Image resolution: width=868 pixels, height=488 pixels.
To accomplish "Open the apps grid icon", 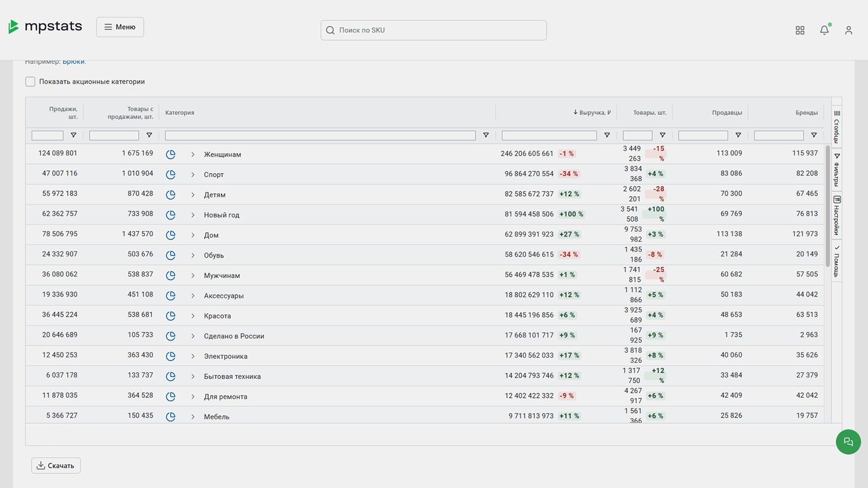I will [x=800, y=30].
